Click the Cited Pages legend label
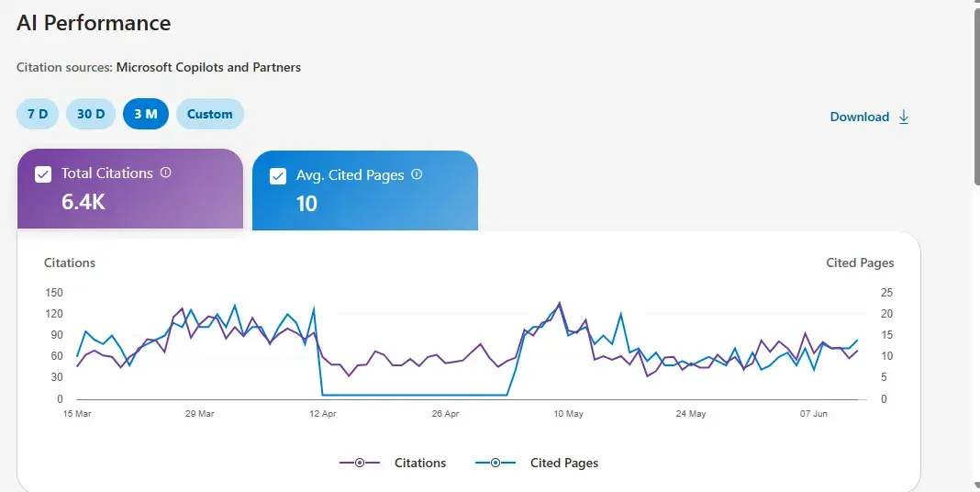Viewport: 980px width, 492px height. (564, 464)
